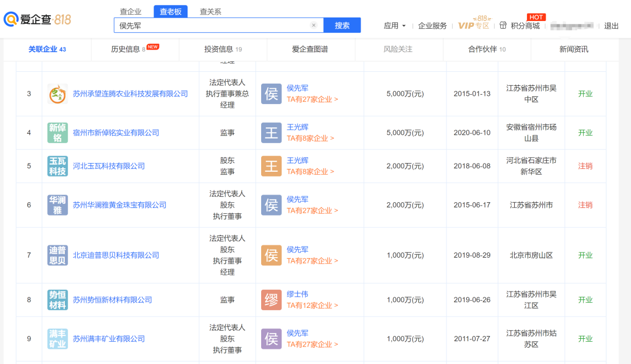Screen dimensions: 631x364
Task: Open the VIP专区 link
Action: pos(473,26)
